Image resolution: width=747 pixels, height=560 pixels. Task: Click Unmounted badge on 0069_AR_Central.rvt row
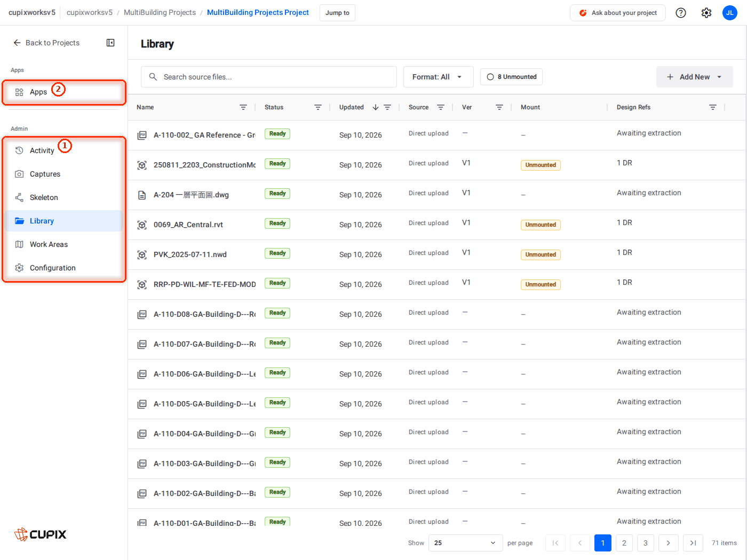[x=541, y=225]
